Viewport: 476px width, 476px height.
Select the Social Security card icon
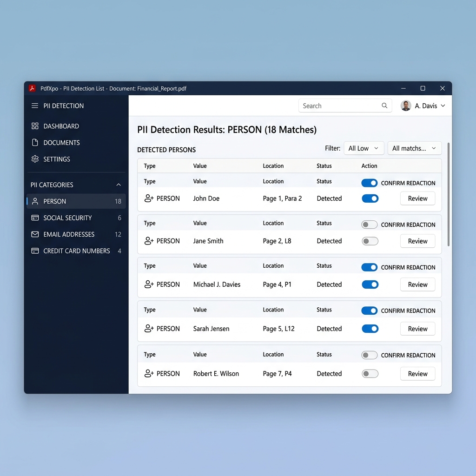(34, 218)
